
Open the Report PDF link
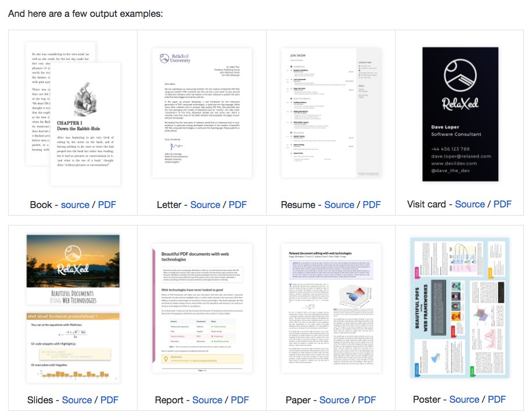[239, 400]
